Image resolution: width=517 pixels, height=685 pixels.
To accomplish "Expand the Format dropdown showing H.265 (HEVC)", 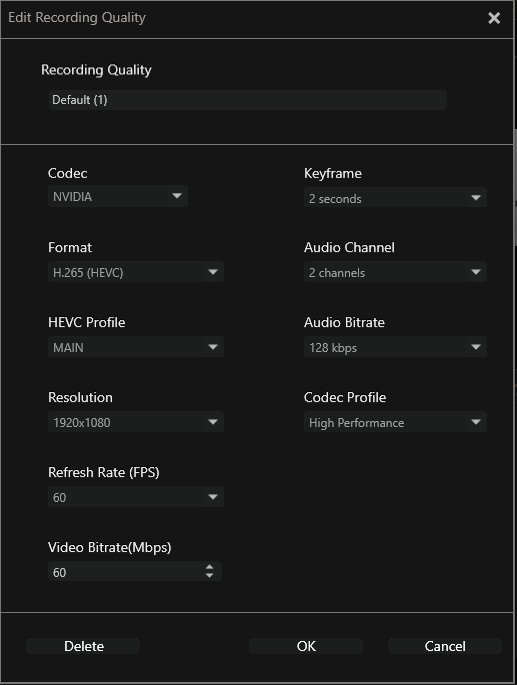I will (135, 272).
